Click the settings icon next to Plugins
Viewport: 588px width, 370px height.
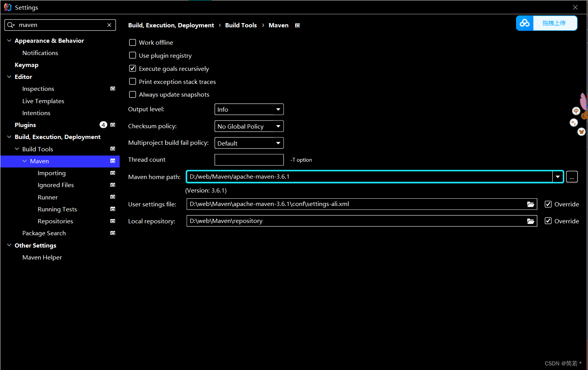pyautogui.click(x=112, y=124)
